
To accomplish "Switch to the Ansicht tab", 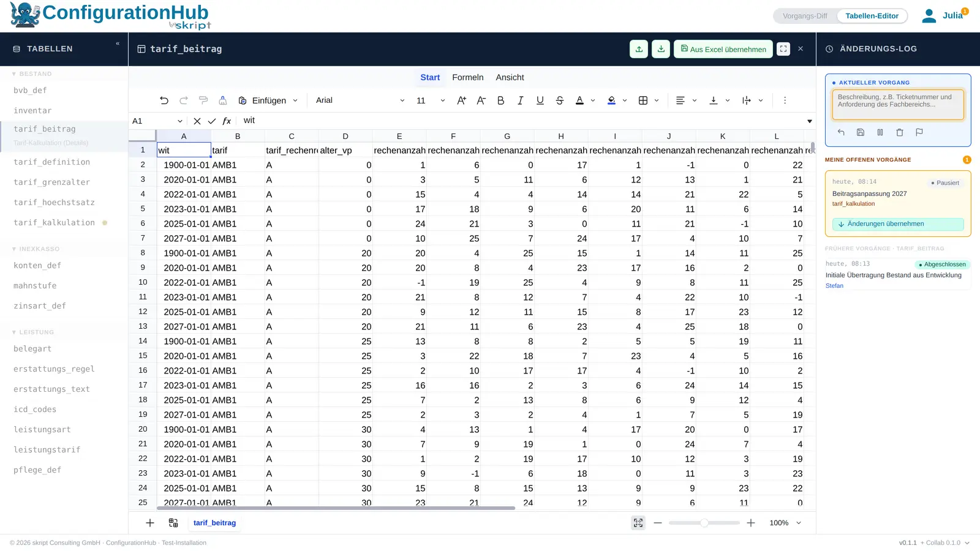I will pos(510,77).
